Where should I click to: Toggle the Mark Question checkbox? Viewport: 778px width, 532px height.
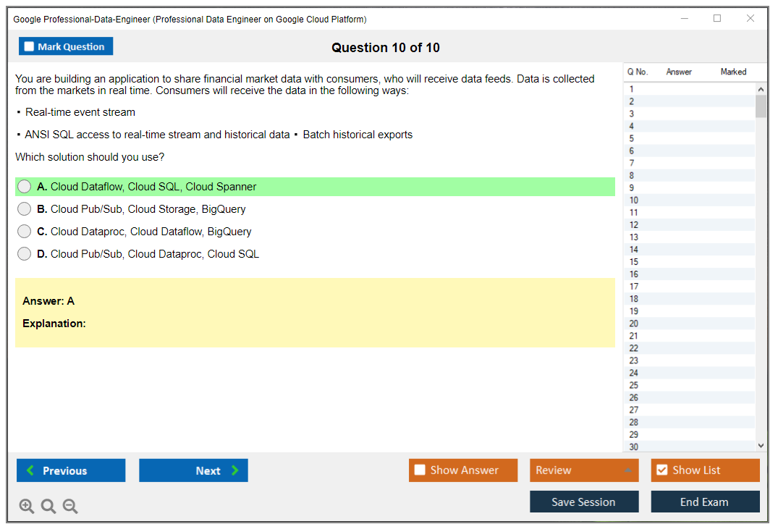(29, 47)
